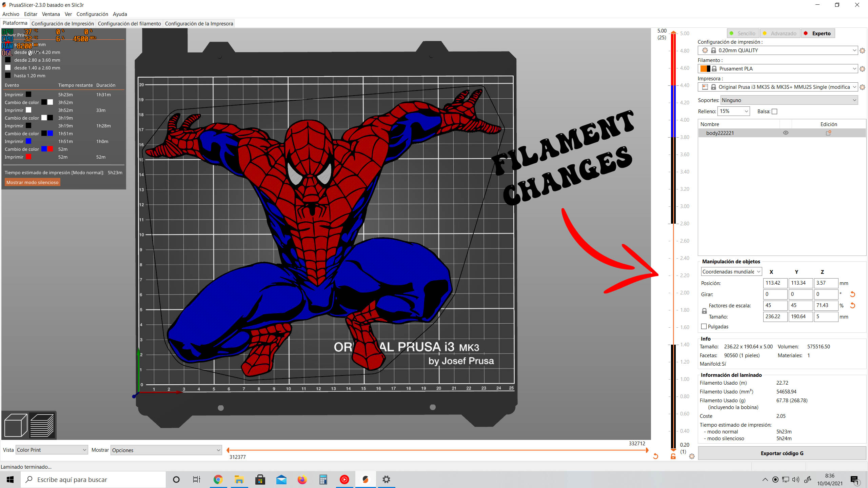Click the Plataforma tab
Image resolution: width=868 pixels, height=488 pixels.
[15, 23]
